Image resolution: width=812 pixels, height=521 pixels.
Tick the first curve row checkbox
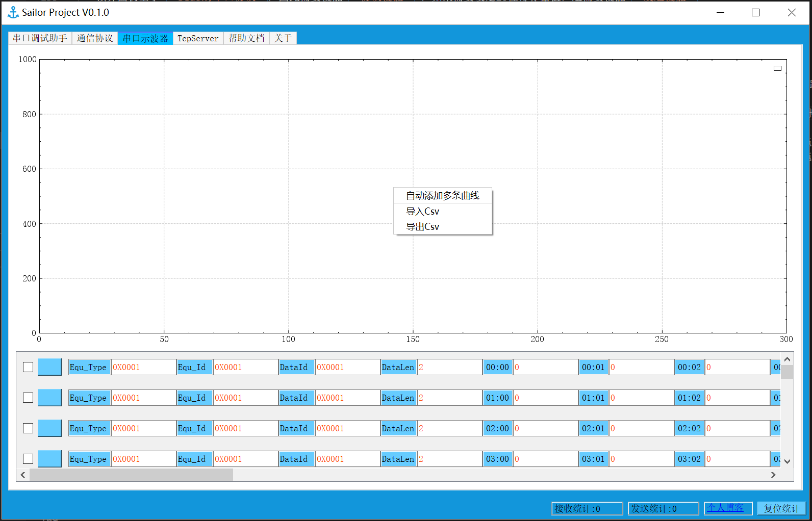pyautogui.click(x=28, y=367)
